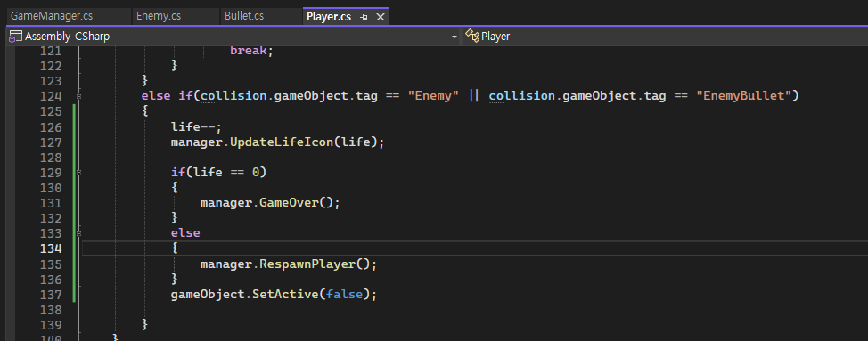This screenshot has width=868, height=341.
Task: Click line number 139
Action: click(51, 325)
